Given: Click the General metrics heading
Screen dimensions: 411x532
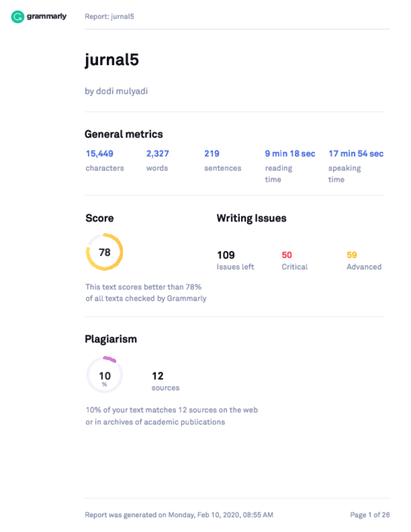Looking at the screenshot, I should point(124,134).
